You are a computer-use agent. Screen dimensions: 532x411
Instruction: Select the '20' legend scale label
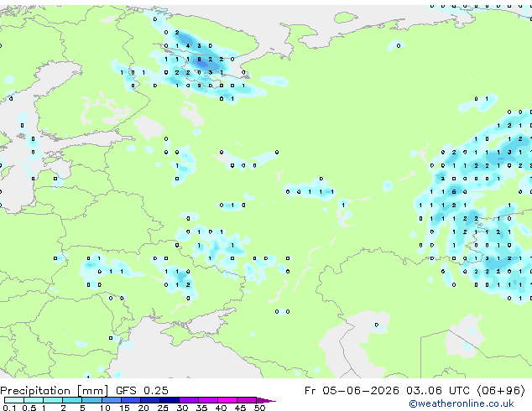(x=143, y=408)
